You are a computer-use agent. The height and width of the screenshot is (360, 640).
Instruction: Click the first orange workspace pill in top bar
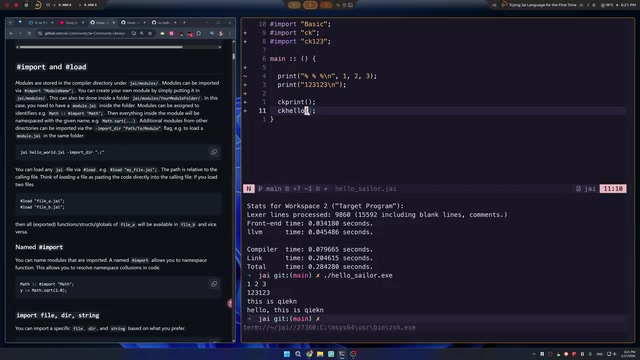click(x=294, y=5)
